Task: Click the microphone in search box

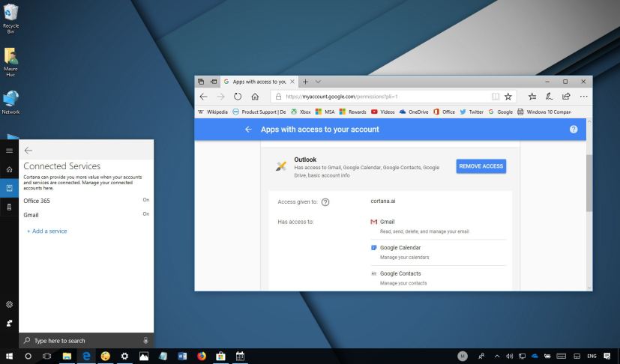Action: tap(145, 340)
